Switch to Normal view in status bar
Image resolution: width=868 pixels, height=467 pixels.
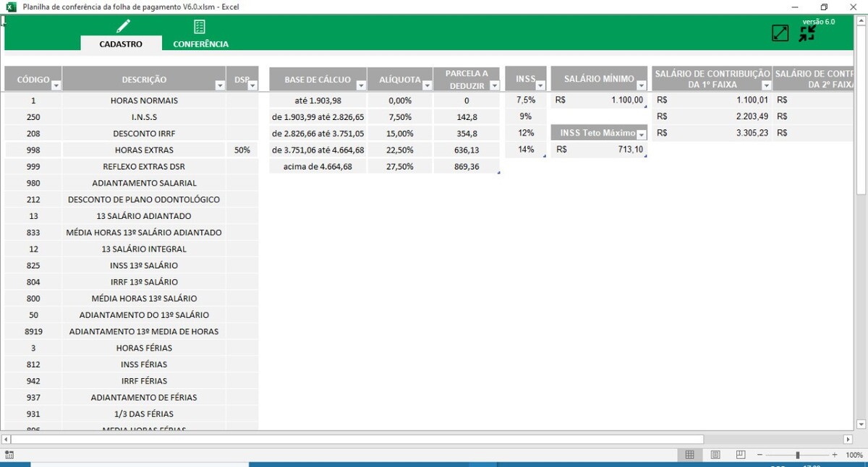[689, 455]
